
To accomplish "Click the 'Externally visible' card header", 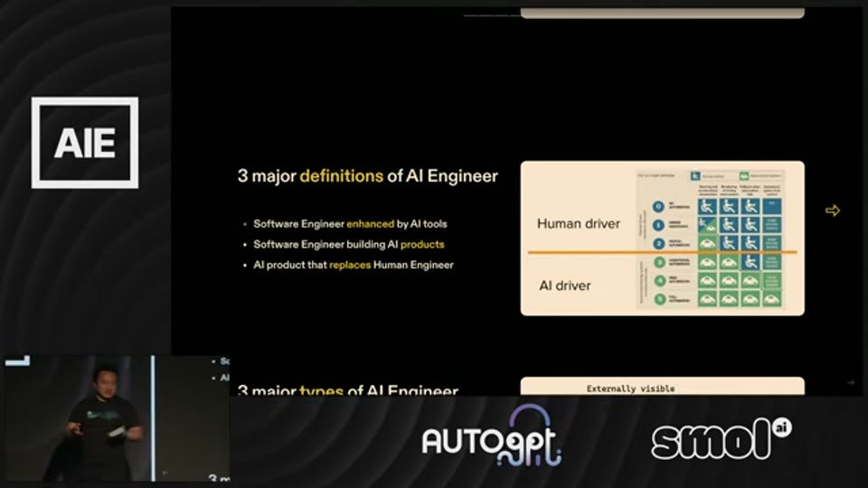I will pyautogui.click(x=630, y=389).
